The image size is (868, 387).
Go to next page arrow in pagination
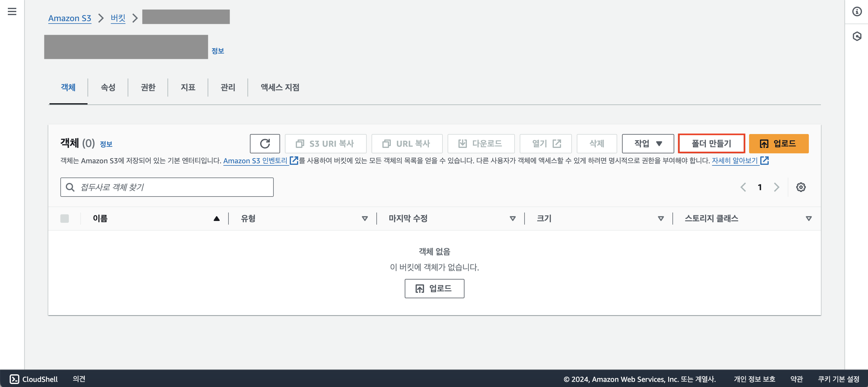776,187
